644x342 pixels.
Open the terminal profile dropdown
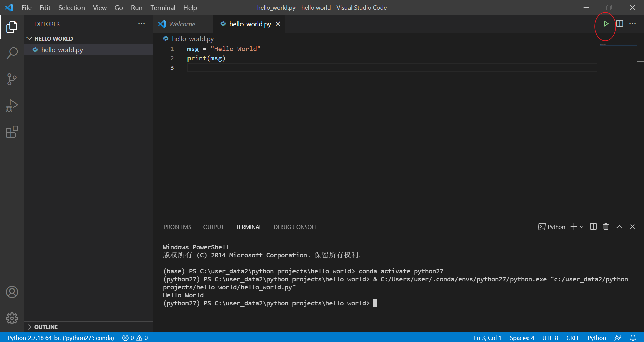pos(582,227)
